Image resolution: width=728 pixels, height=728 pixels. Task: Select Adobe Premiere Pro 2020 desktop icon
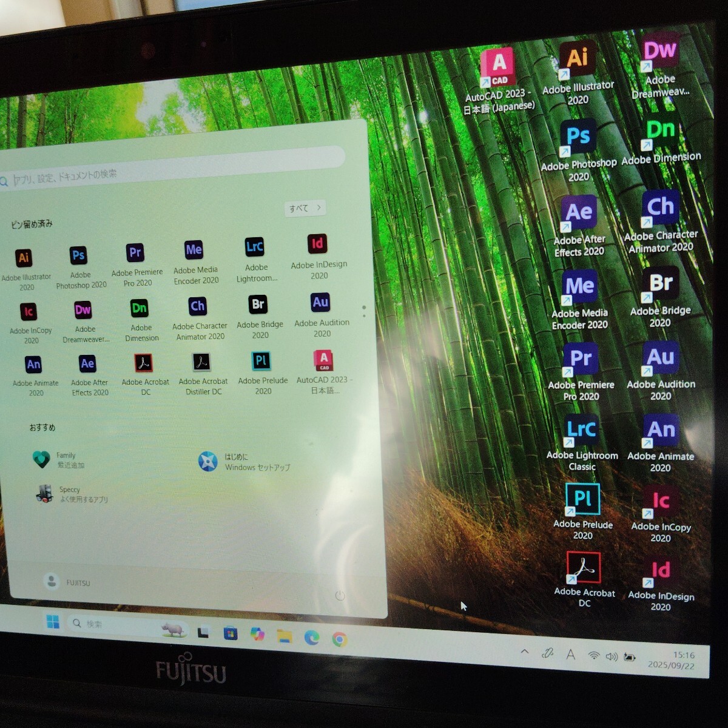tap(581, 372)
